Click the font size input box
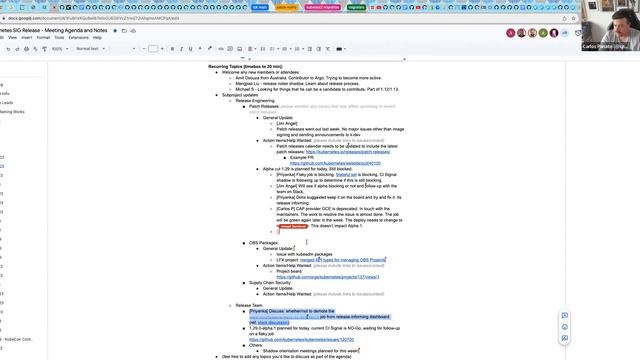 click(153, 49)
